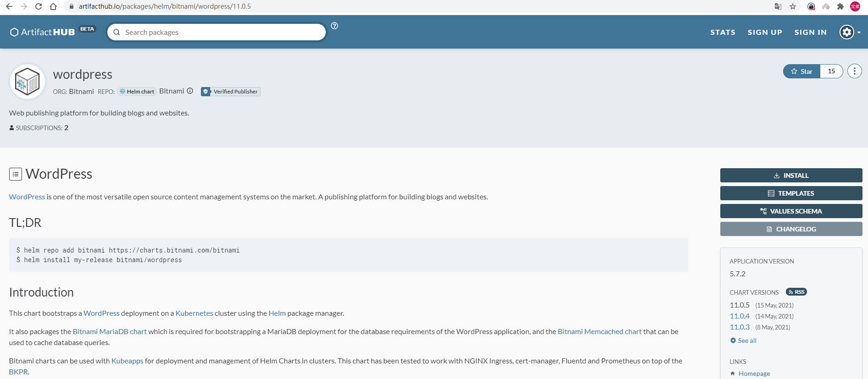The width and height of the screenshot is (868, 379).
Task: Click the BETA badge
Action: [87, 29]
